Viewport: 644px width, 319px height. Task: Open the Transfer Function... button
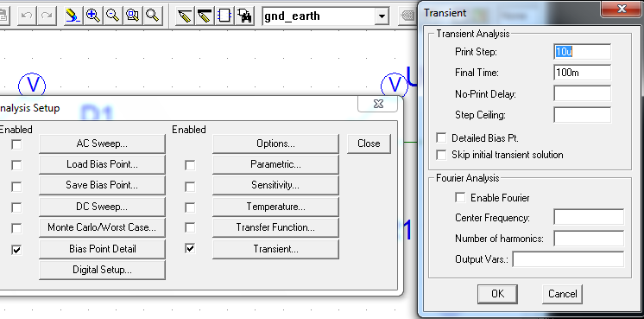[275, 227]
